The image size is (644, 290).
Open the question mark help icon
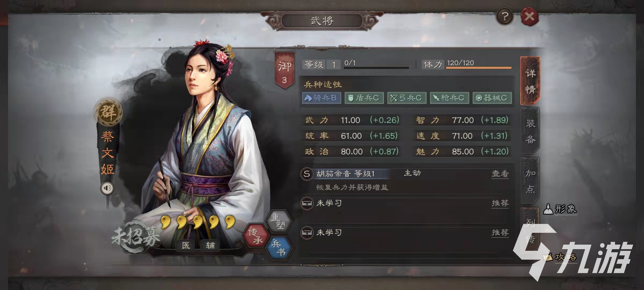(x=505, y=17)
